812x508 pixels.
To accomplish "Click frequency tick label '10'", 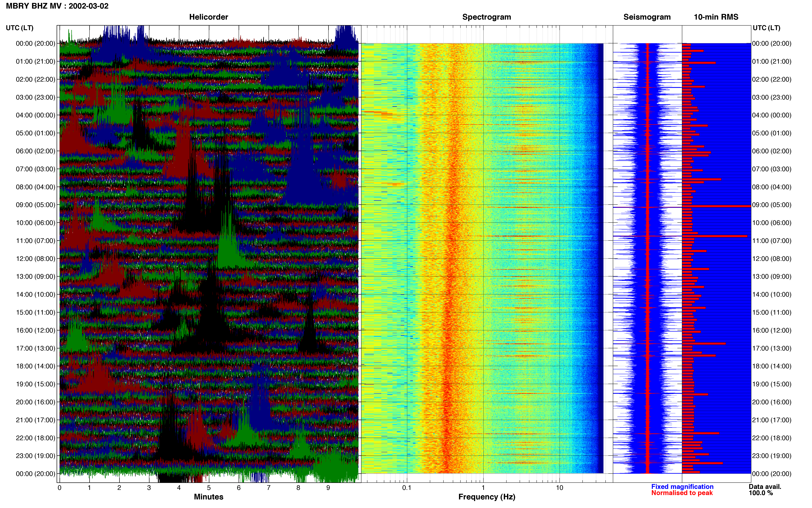I will (559, 488).
